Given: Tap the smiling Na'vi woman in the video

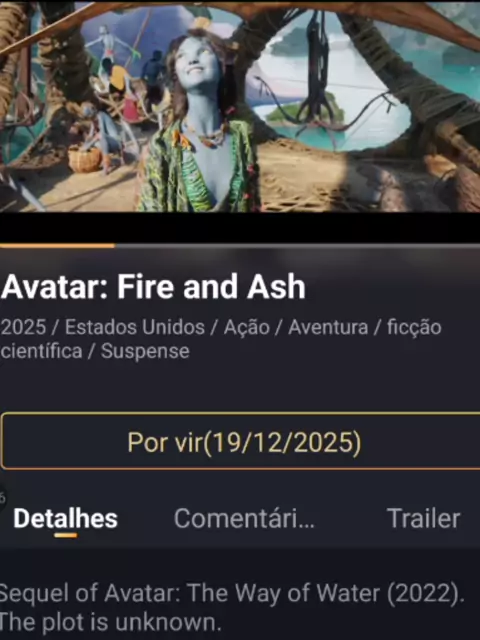Looking at the screenshot, I should coord(200,122).
